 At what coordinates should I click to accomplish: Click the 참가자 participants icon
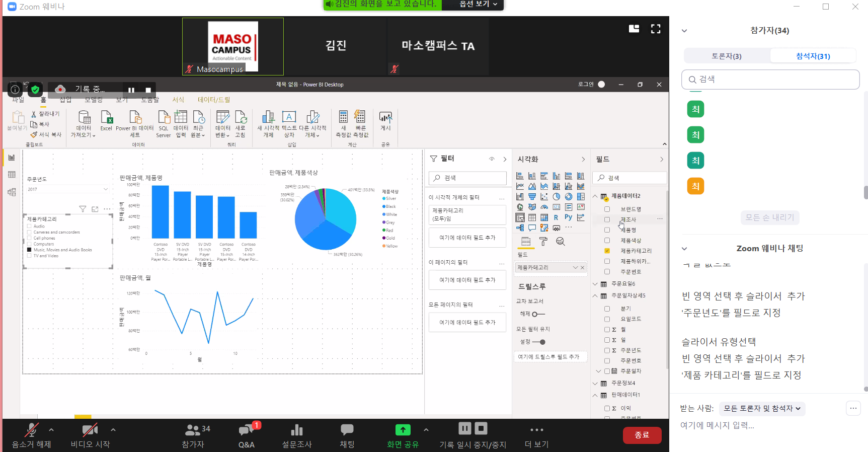click(193, 430)
